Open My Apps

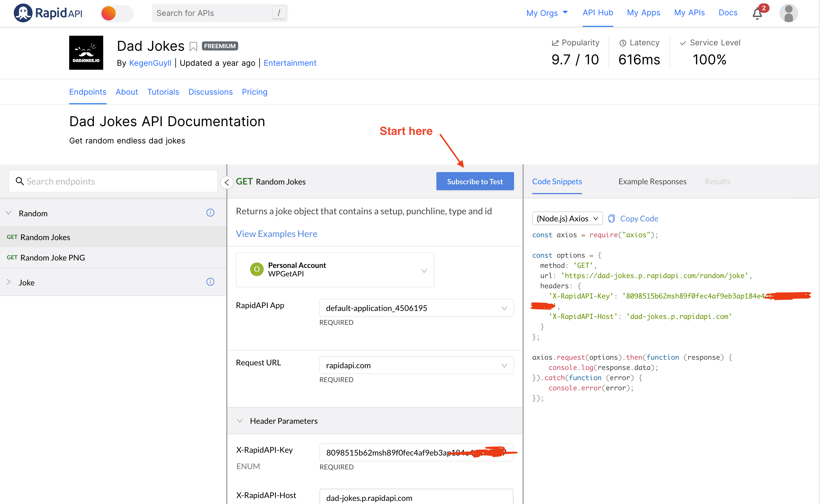point(643,13)
